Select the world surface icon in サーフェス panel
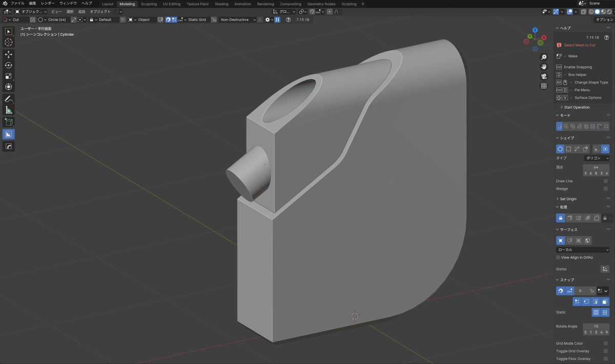The height and width of the screenshot is (364, 615). (x=587, y=240)
